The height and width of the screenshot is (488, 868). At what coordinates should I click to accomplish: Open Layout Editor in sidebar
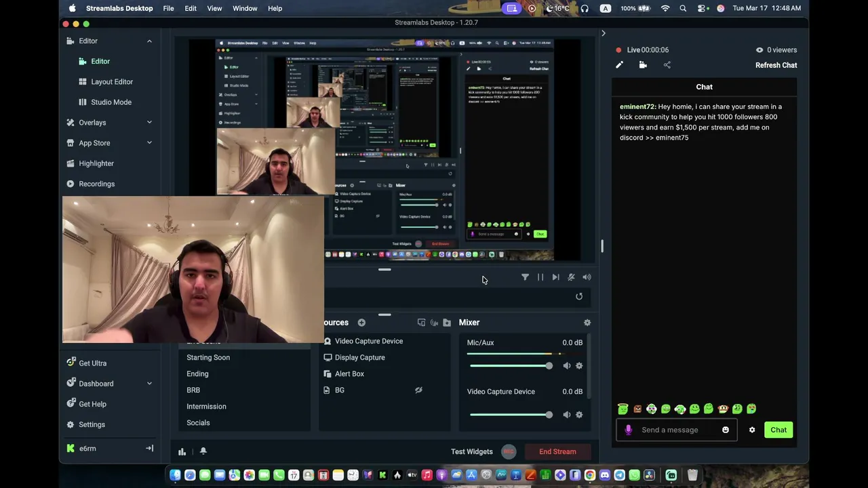point(112,81)
